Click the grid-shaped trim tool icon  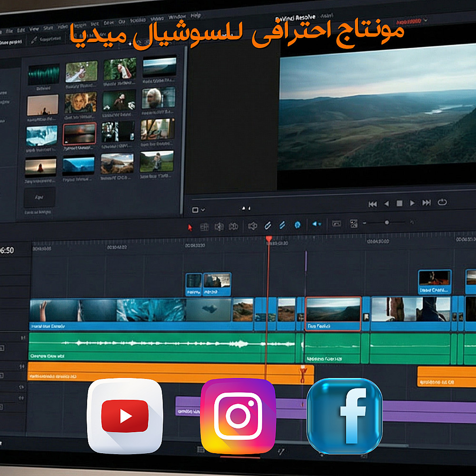(204, 227)
